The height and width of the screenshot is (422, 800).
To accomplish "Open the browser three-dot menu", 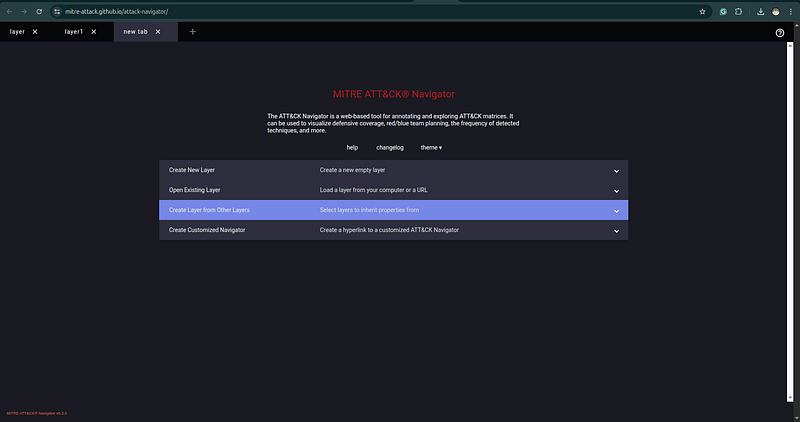I will click(790, 11).
